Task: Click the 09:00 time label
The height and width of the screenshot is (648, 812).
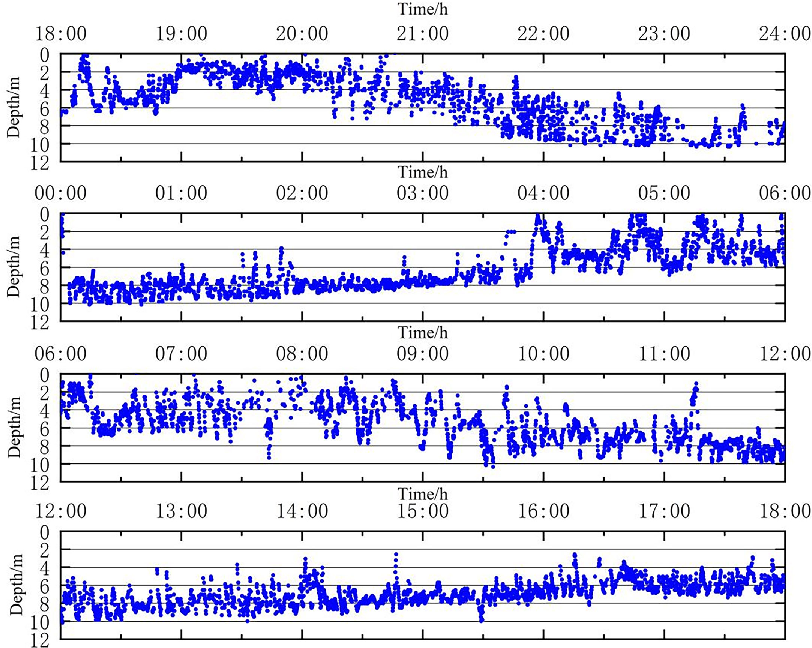Action: 423,354
